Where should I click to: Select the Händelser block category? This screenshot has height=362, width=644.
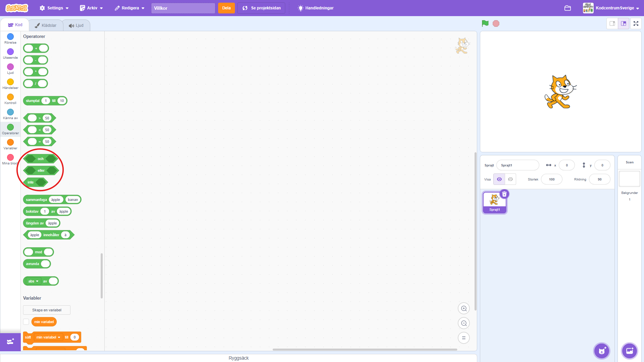(x=10, y=84)
